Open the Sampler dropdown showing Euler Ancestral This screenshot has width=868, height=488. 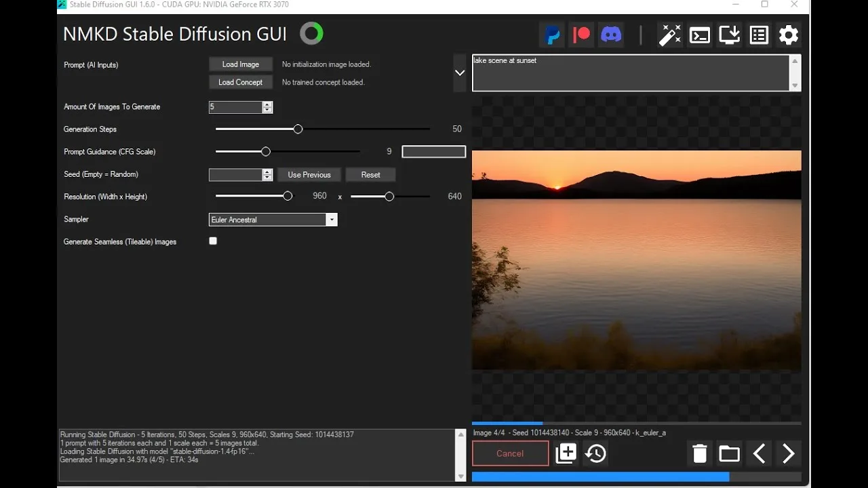click(x=273, y=220)
